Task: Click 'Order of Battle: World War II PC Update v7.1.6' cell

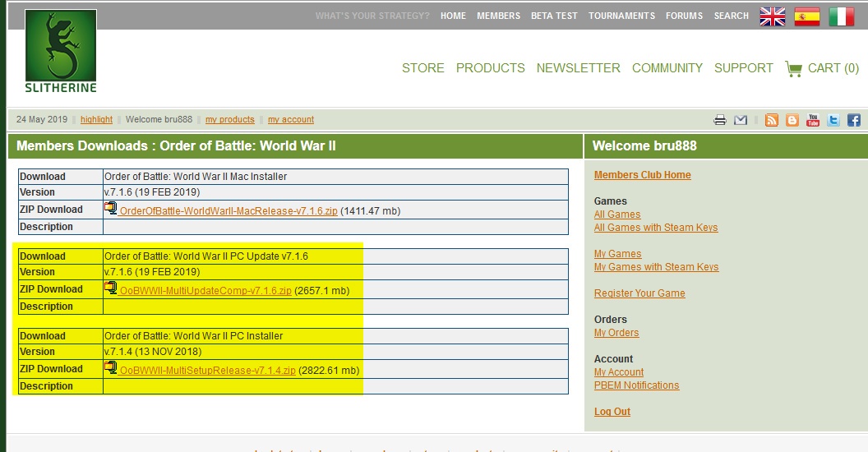Action: pos(335,256)
